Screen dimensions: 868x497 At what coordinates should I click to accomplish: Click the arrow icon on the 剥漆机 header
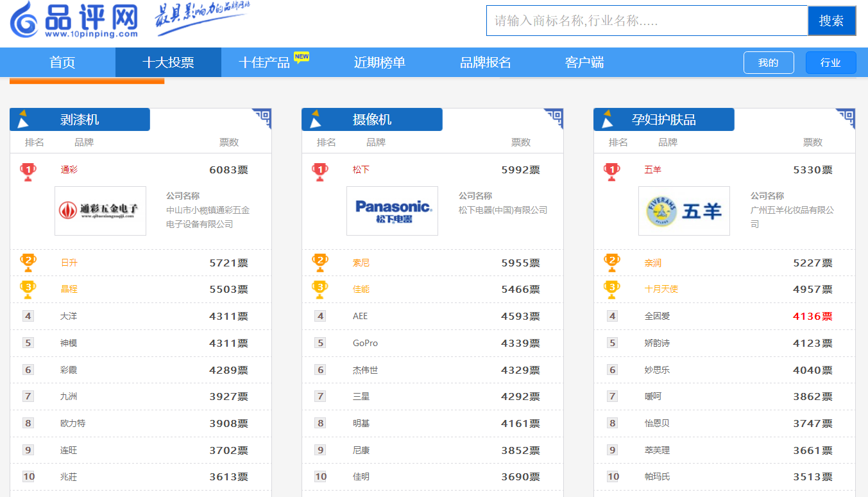coord(23,119)
